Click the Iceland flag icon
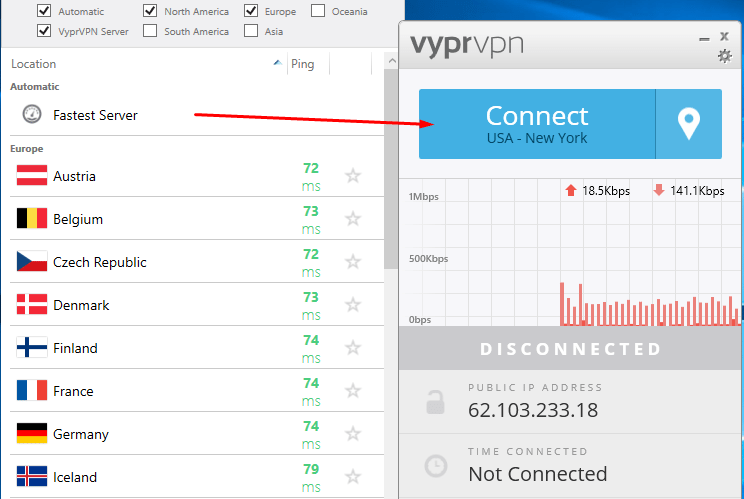Viewport: 744px width, 499px height. click(32, 476)
